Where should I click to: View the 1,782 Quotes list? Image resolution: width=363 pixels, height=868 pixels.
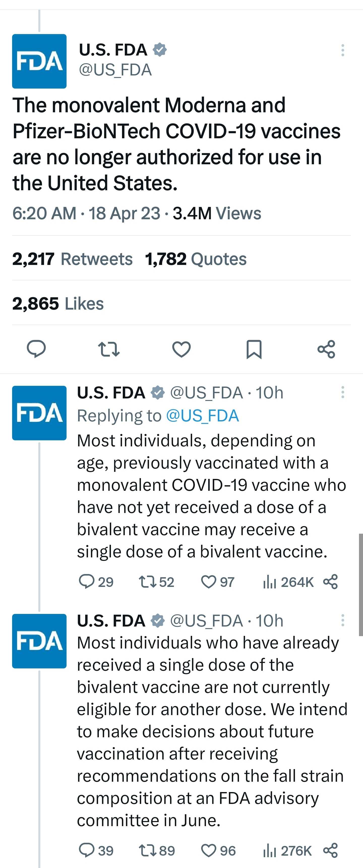point(196,259)
